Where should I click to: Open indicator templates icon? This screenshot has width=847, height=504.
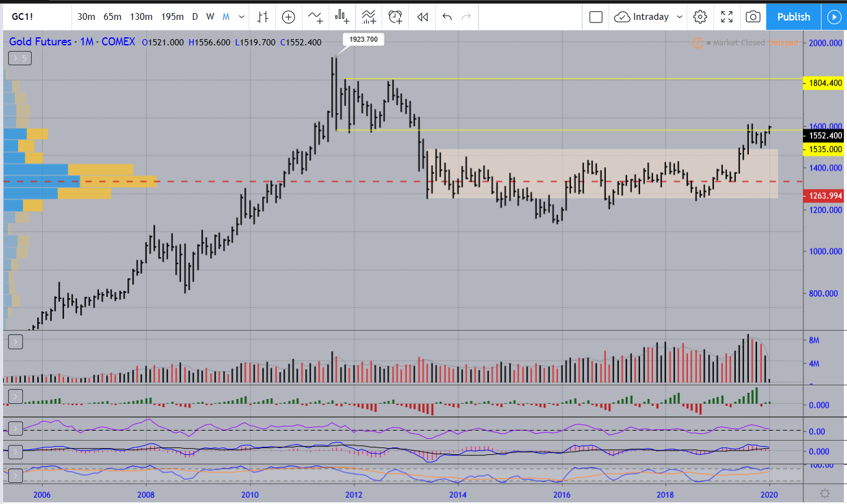pos(369,17)
